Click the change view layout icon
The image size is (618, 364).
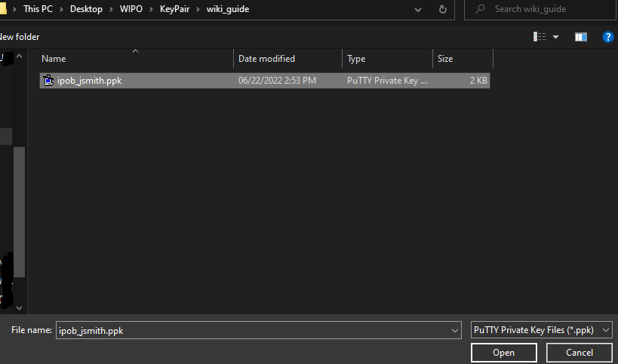pos(540,36)
